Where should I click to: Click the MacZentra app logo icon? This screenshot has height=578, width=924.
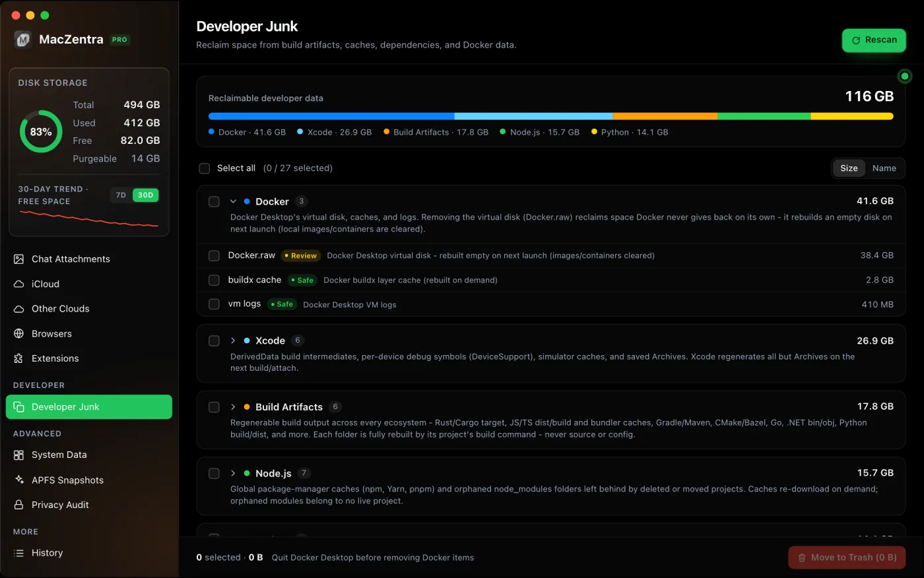[x=23, y=40]
